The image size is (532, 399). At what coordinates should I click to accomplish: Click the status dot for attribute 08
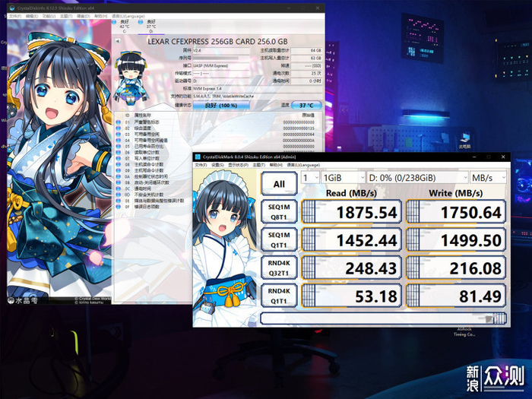(118, 165)
